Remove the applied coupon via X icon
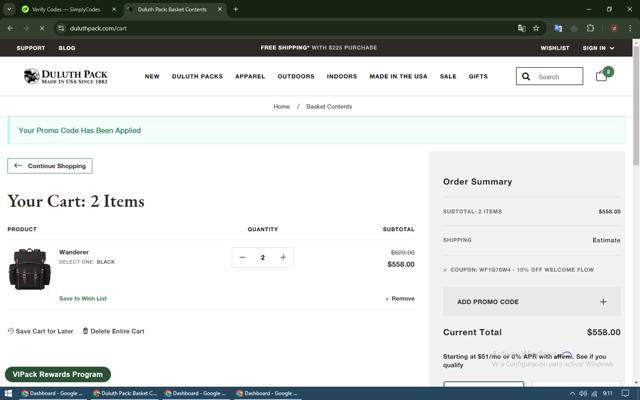Image resolution: width=640 pixels, height=400 pixels. point(445,270)
